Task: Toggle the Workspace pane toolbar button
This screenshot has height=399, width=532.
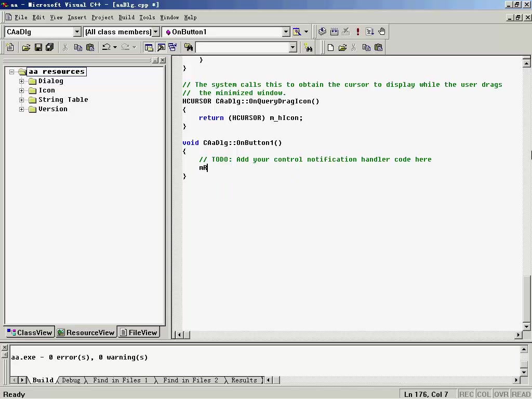Action: 148,47
